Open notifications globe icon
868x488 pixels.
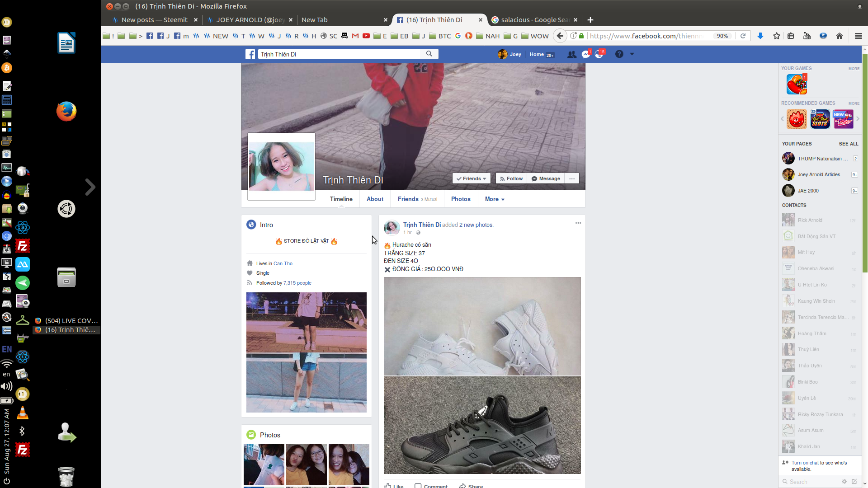[x=599, y=54]
